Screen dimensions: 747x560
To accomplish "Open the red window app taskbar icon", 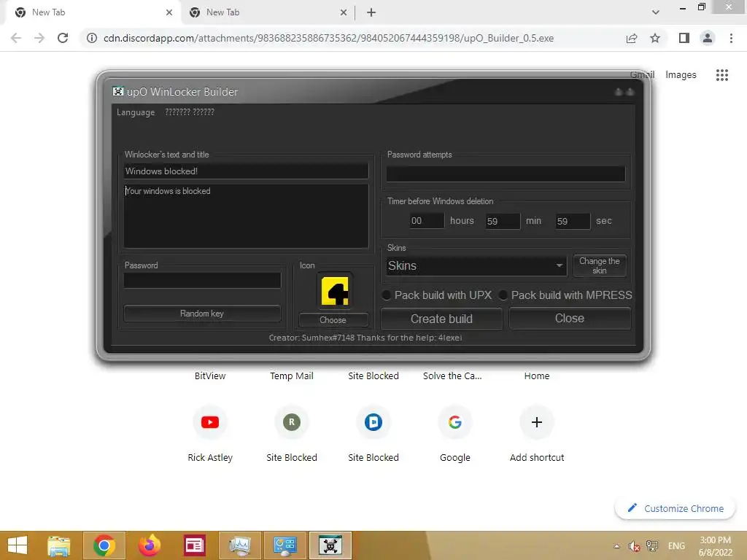I will [x=194, y=545].
